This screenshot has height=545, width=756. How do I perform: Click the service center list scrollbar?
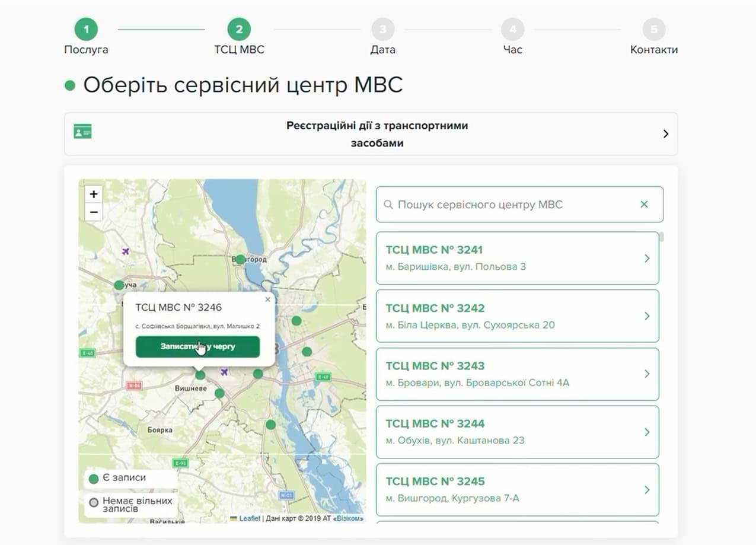pyautogui.click(x=661, y=237)
